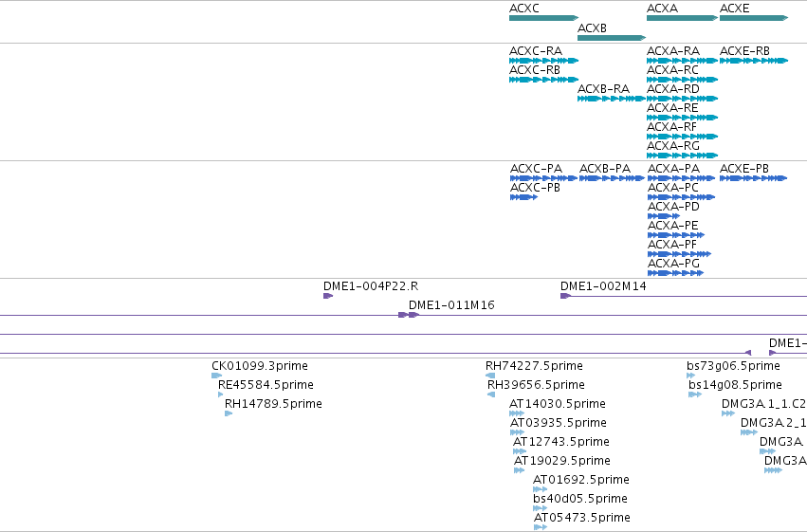Click the DMG3A.1_1.C2 EST feature

coord(728,413)
